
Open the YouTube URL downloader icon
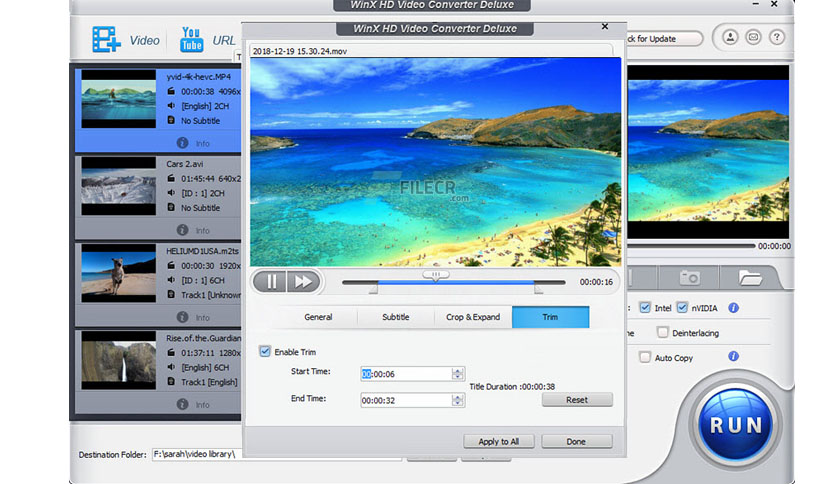191,39
